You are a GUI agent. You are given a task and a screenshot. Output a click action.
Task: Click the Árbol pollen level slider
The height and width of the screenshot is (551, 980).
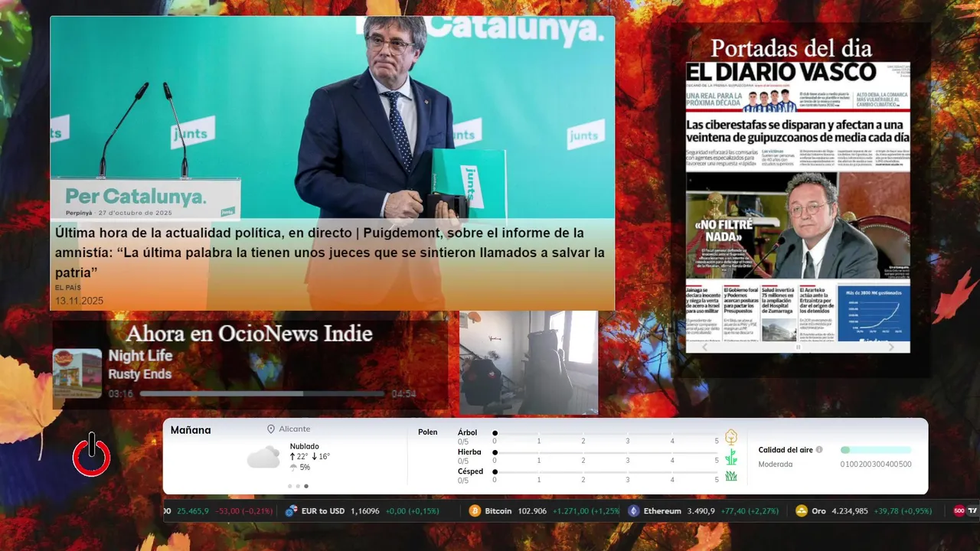pyautogui.click(x=606, y=433)
